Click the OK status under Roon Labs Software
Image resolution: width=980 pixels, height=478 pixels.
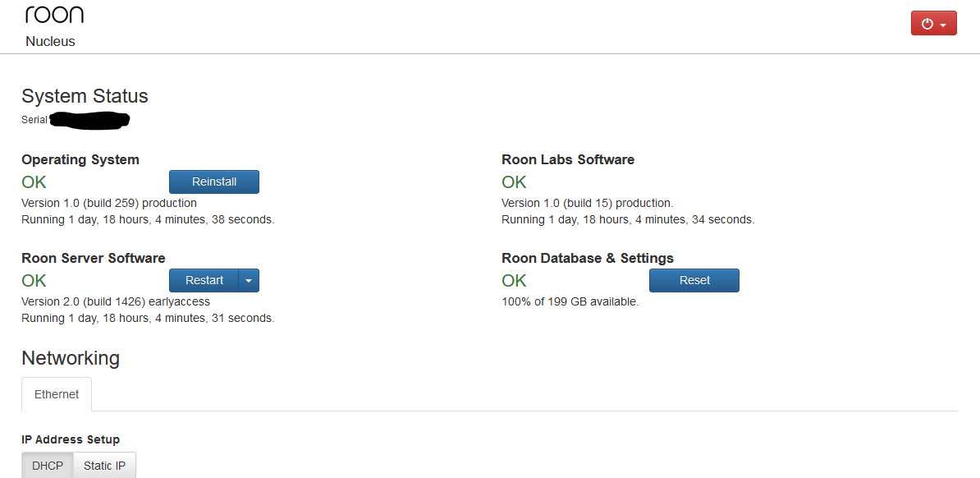[x=515, y=182]
